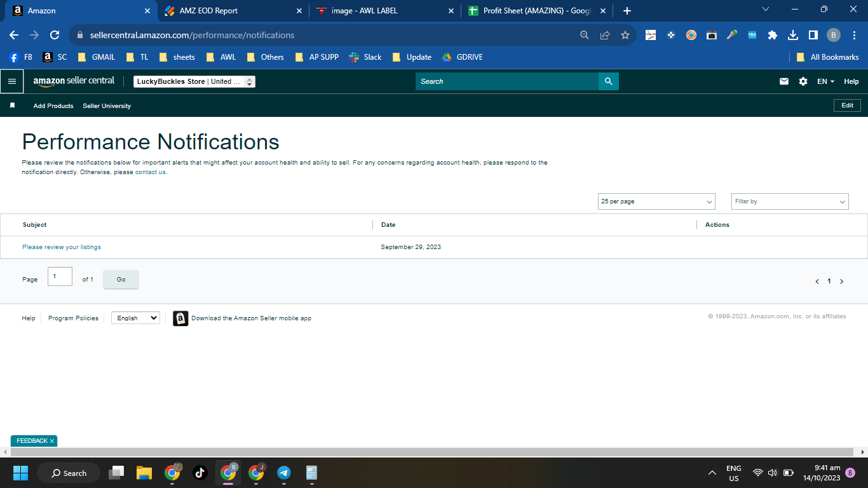Switch to the Profit Sheet (AMAZING) tab
This screenshot has width=868, height=488.
click(537, 11)
